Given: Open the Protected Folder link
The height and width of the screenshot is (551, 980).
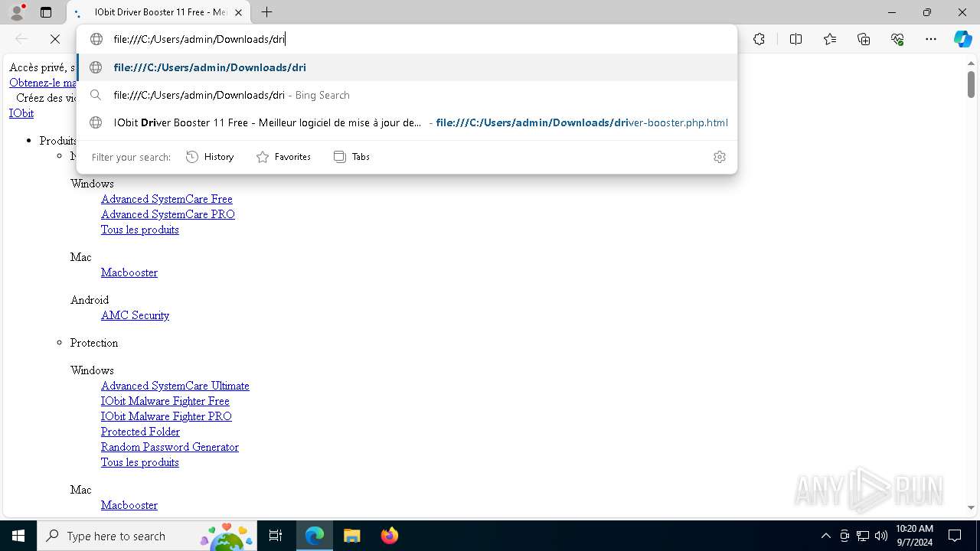Looking at the screenshot, I should click(140, 432).
